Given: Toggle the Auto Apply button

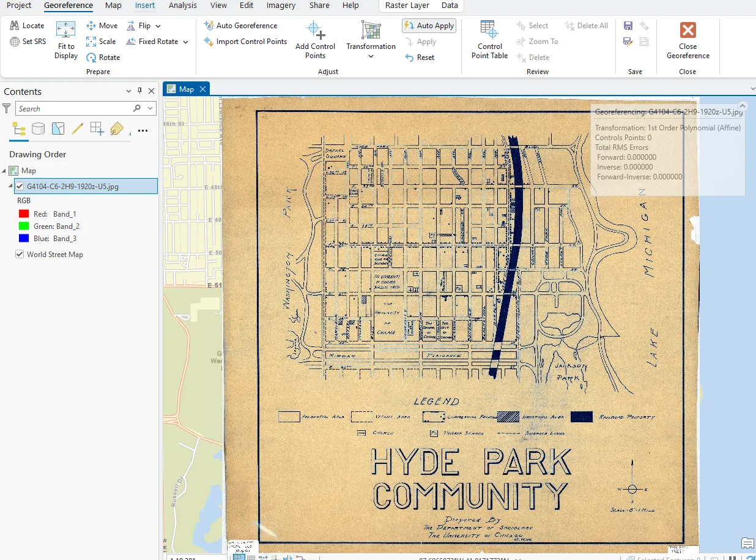Looking at the screenshot, I should [x=429, y=26].
